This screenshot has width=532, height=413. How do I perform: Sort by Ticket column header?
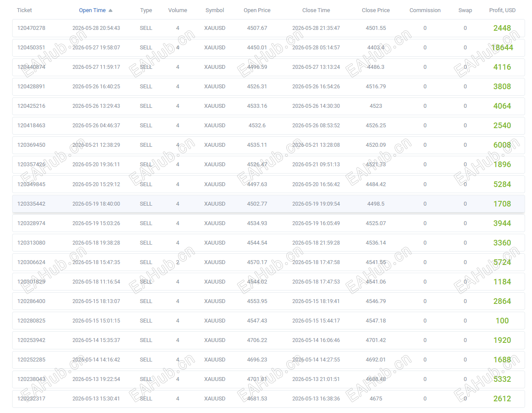(x=24, y=10)
